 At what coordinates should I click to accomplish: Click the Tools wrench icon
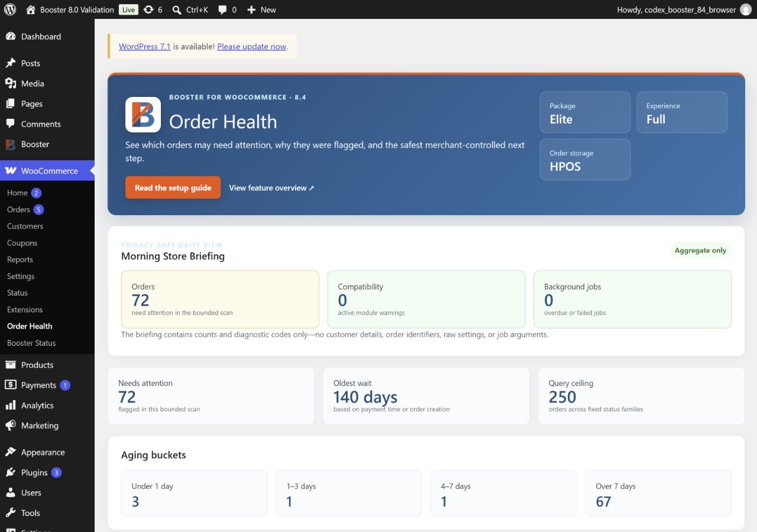[11, 513]
